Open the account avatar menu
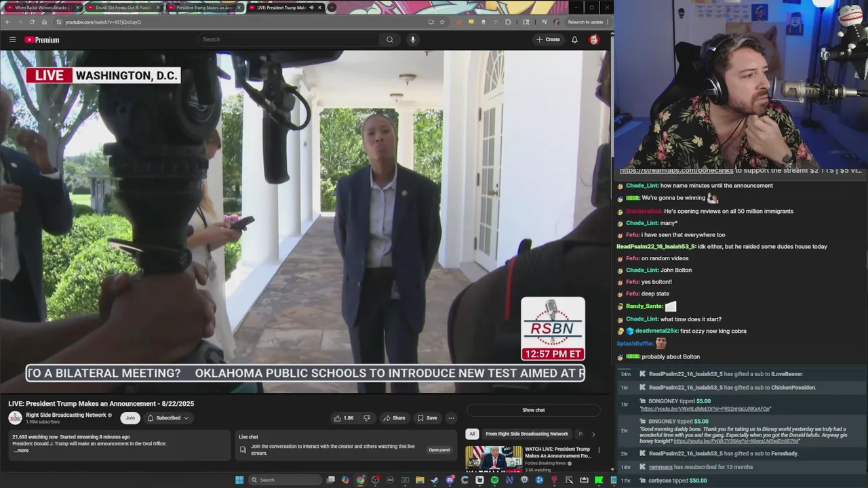This screenshot has width=868, height=488. [594, 39]
